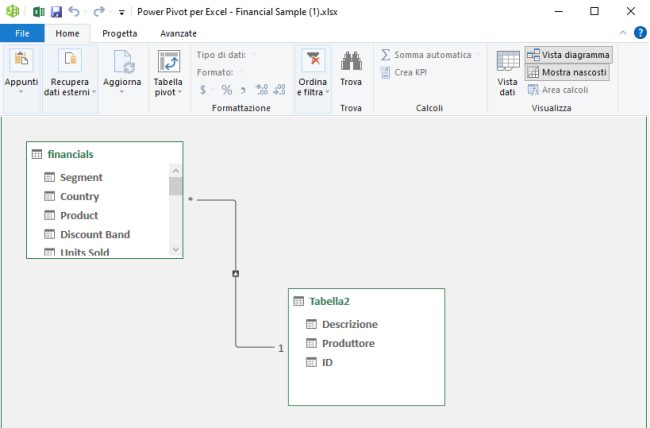Click financials list scroll down arrow

coord(175,249)
